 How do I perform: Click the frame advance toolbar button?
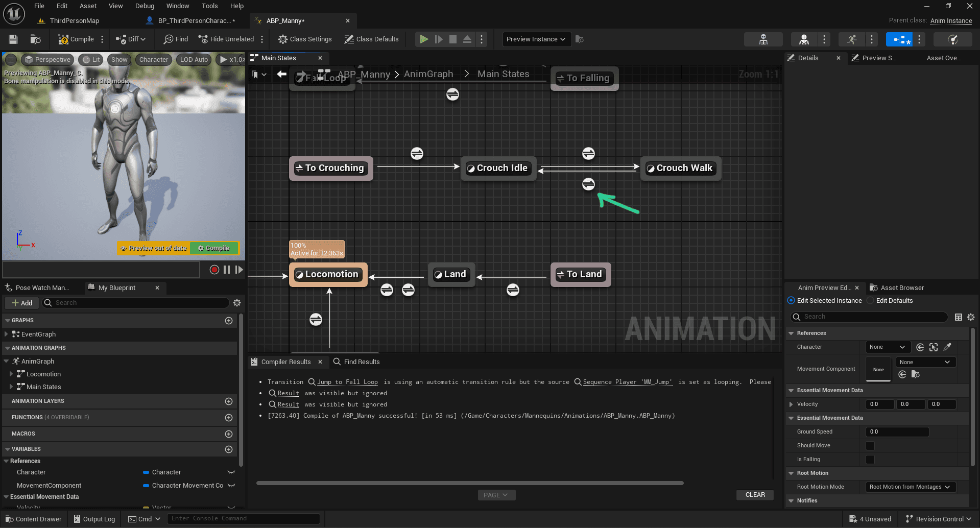[439, 39]
